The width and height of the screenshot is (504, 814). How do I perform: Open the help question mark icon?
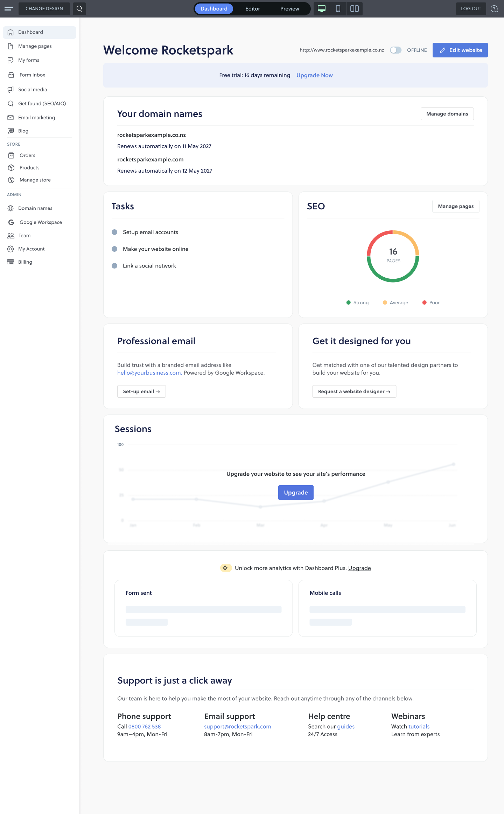tap(494, 8)
